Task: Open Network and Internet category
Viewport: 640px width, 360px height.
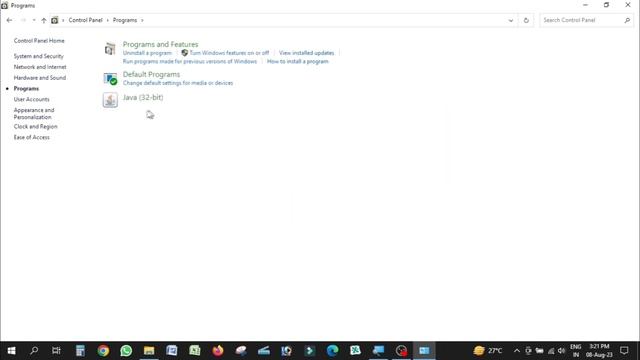Action: 40,67
